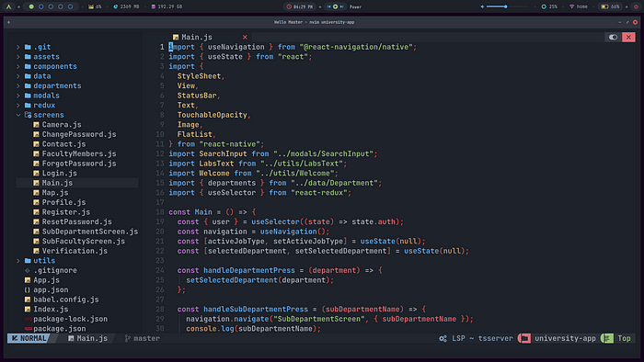This screenshot has width=644, height=362.
Task: Expand the departments folder chevron
Action: click(18, 86)
